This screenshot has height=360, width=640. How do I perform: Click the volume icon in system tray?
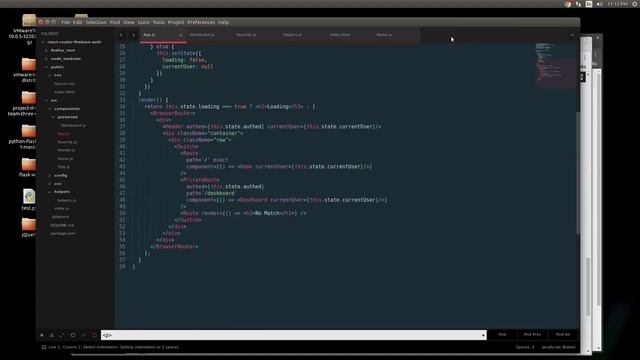[599, 4]
